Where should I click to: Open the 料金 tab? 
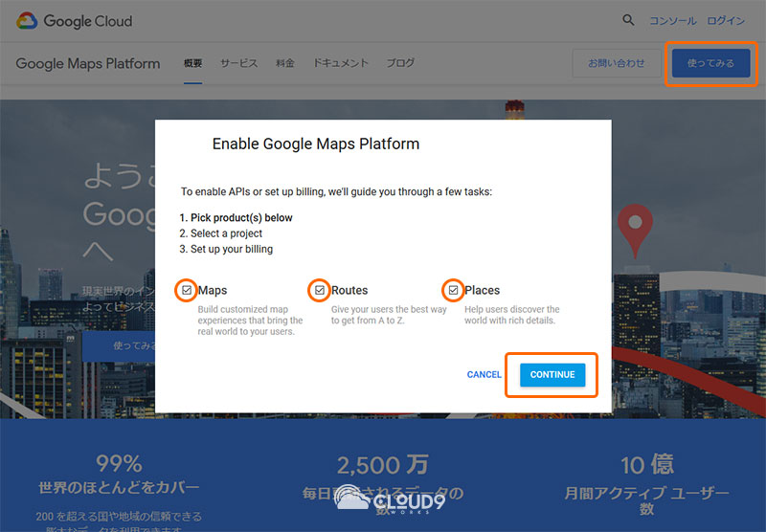(284, 63)
